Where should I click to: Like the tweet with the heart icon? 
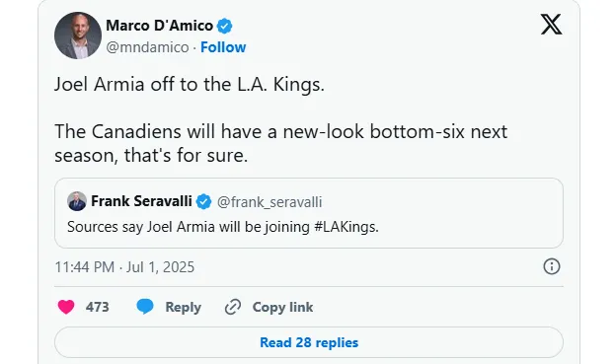(x=66, y=307)
